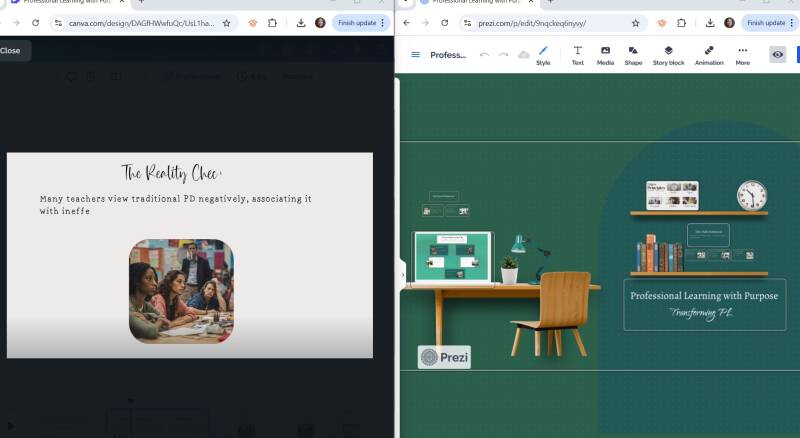
Task: Reload the Prezi browser page
Action: click(444, 23)
